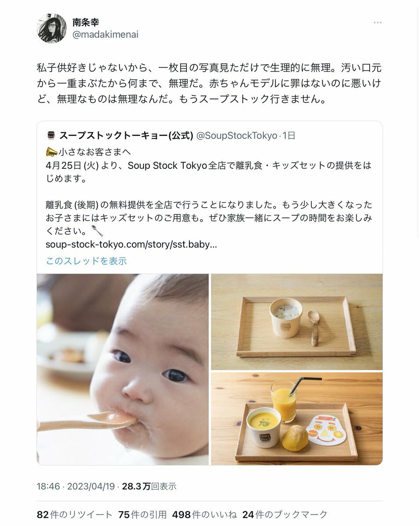View the 498件のいいね list

tap(204, 515)
